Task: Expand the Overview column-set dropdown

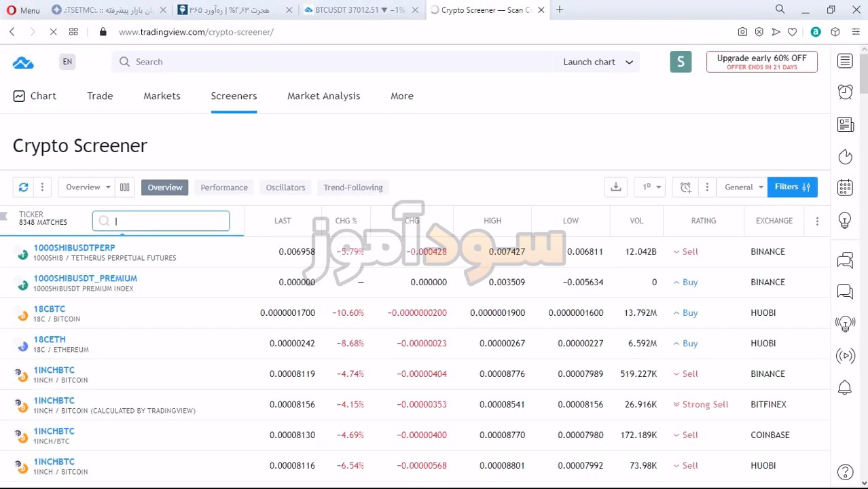Action: point(88,187)
